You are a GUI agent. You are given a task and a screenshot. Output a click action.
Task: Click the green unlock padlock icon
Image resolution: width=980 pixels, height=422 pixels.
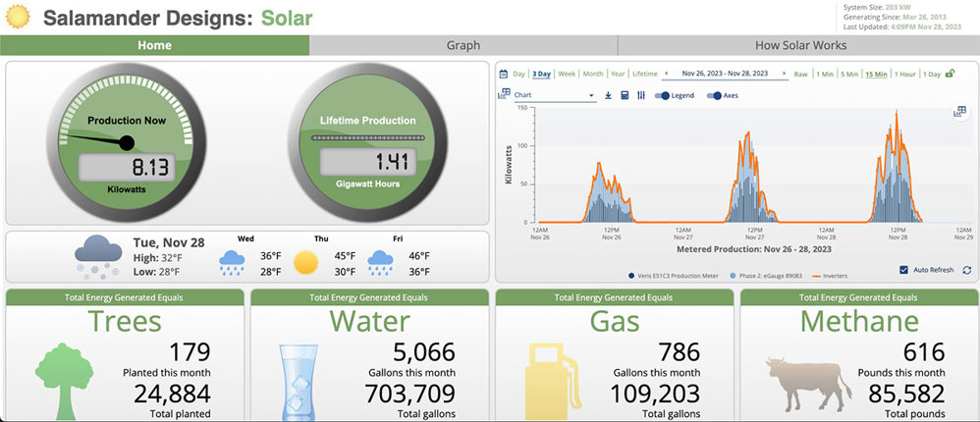tap(951, 74)
